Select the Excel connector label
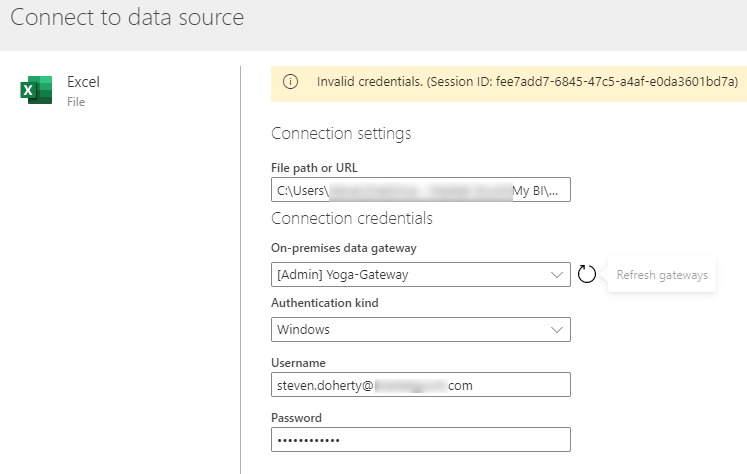Screen dimensions: 747x474 pyautogui.click(x=83, y=82)
